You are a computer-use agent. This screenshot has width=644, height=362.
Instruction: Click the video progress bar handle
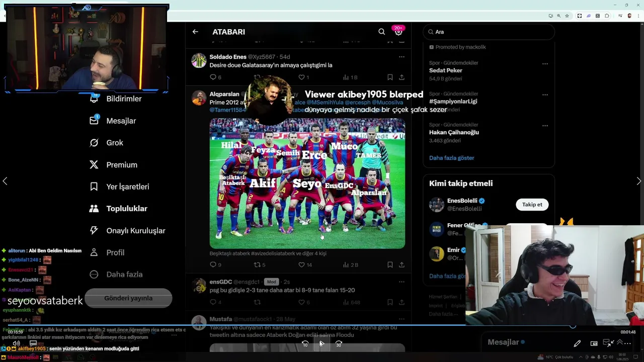(x=573, y=326)
